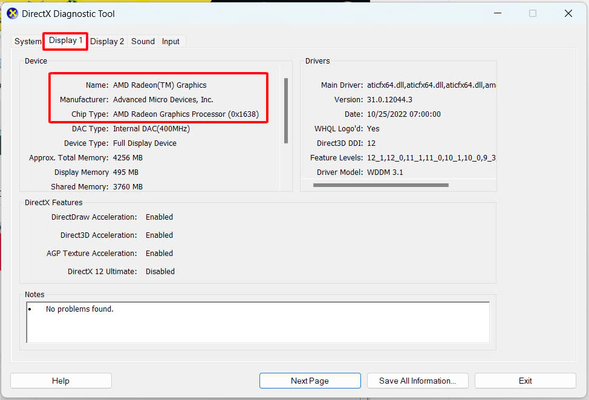
Task: Select the '495 MB' display memory value
Action: pos(125,172)
